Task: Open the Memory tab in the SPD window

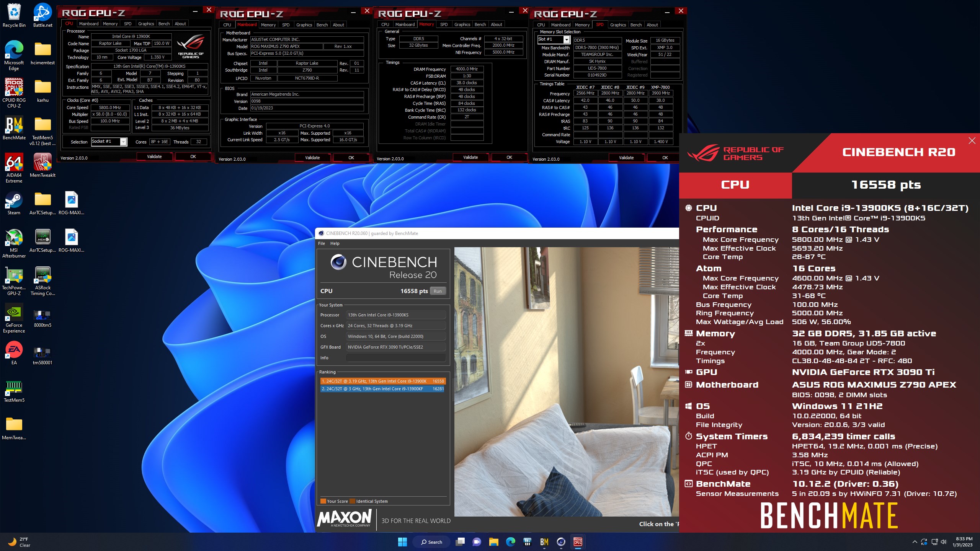Action: pos(582,25)
